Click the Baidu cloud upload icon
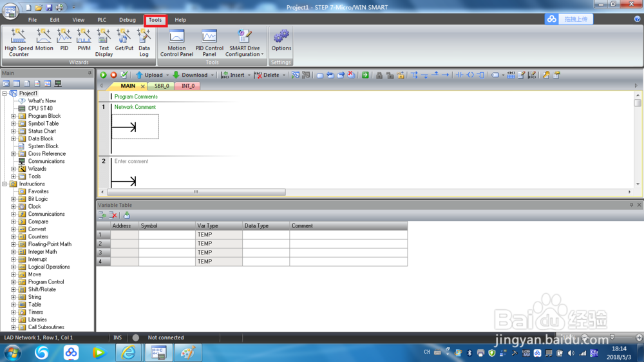The image size is (644, 362). click(x=552, y=19)
